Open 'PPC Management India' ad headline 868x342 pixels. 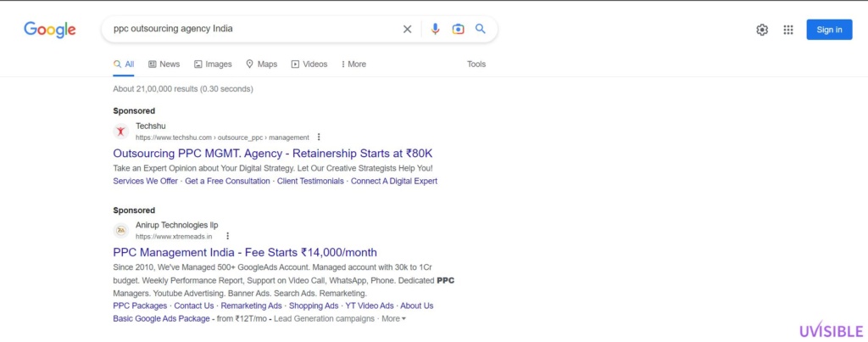point(245,253)
